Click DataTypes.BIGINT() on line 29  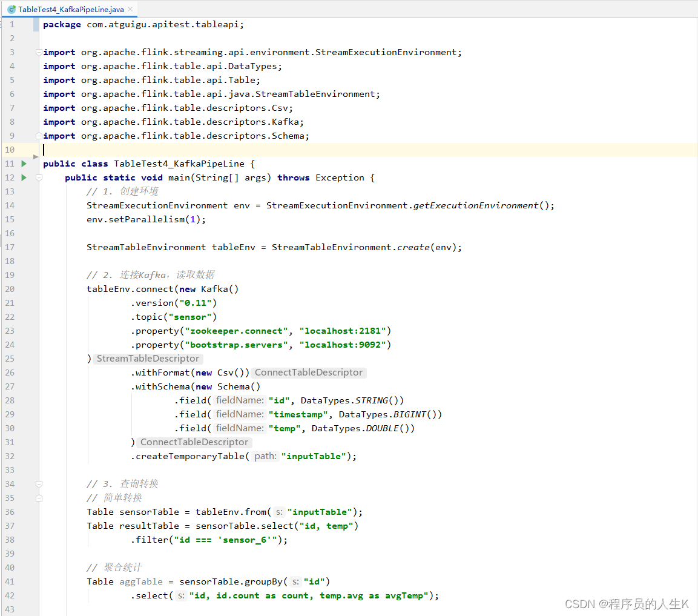(390, 414)
